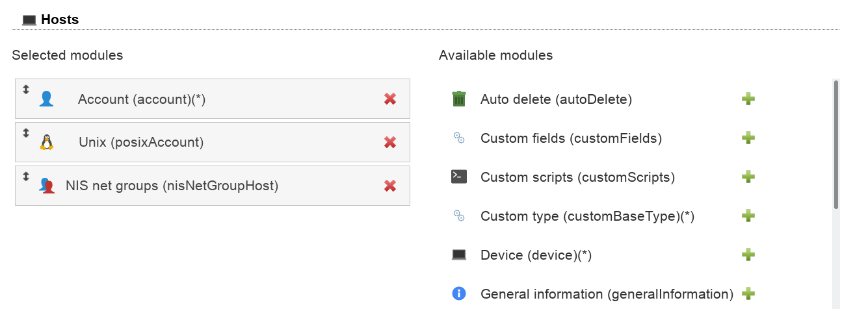The height and width of the screenshot is (309, 868).
Task: Select the Unix (posixAccount) selected module
Action: 141,142
